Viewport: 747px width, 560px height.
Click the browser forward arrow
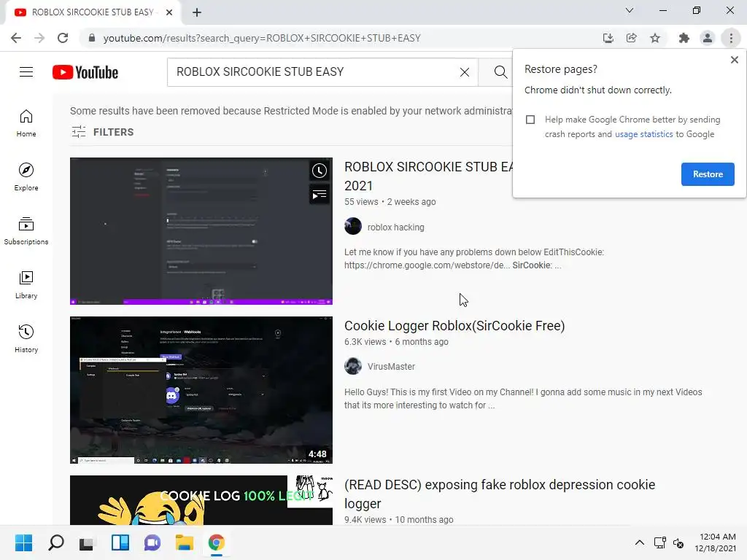[39, 38]
